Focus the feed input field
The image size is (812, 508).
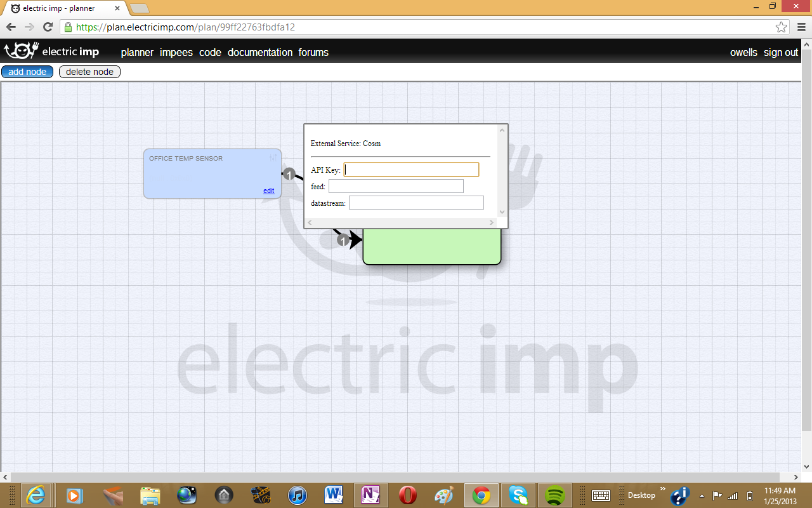[x=396, y=186]
